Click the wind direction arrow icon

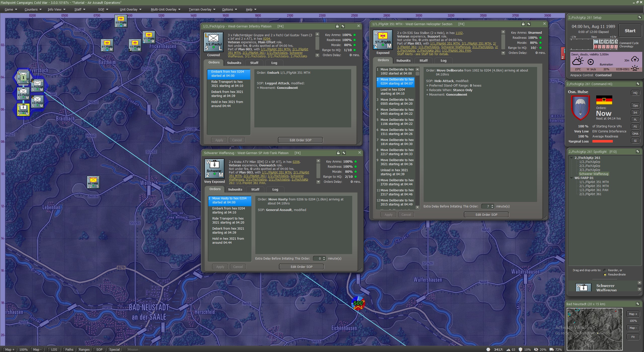pos(590,62)
